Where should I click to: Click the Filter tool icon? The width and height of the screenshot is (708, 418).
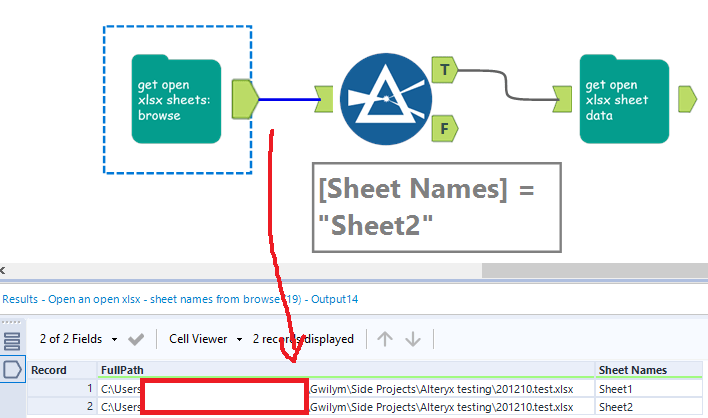click(x=385, y=98)
